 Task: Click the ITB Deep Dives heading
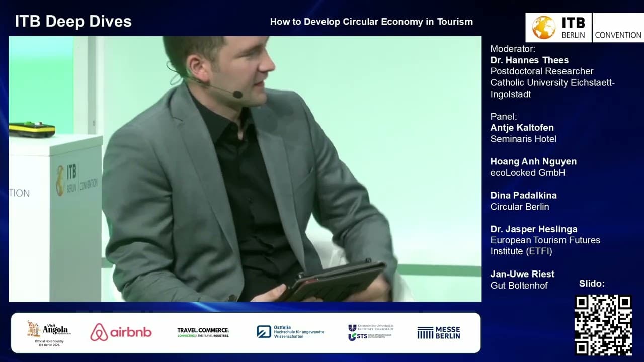pos(73,22)
